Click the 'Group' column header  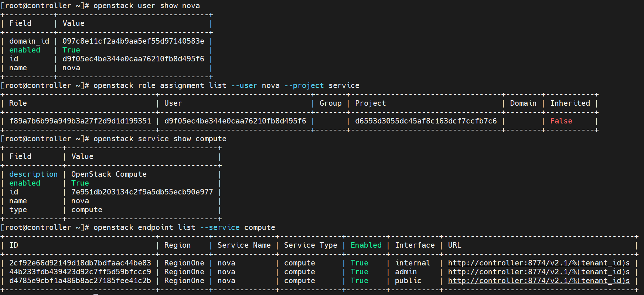[x=331, y=103]
